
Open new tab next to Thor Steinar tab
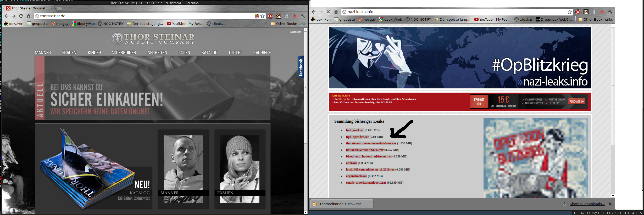59,8
